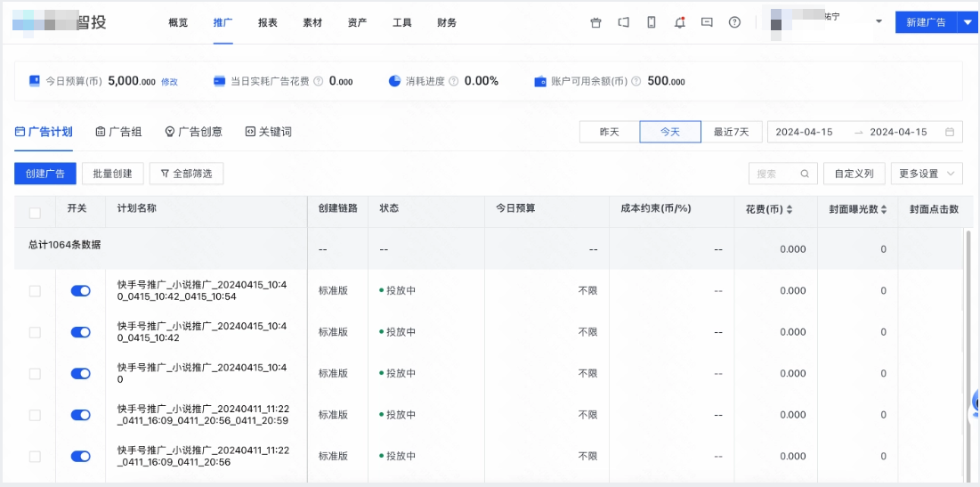Image resolution: width=980 pixels, height=487 pixels.
Task: Open the start date 2024-04-15 picker
Action: coord(804,132)
